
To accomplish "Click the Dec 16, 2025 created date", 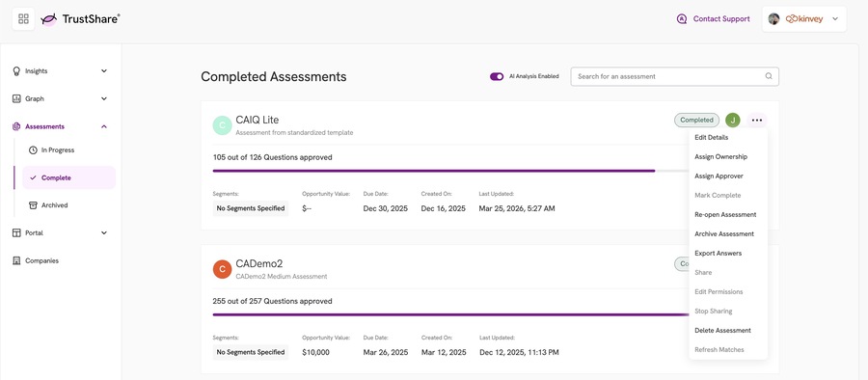I will tap(443, 209).
